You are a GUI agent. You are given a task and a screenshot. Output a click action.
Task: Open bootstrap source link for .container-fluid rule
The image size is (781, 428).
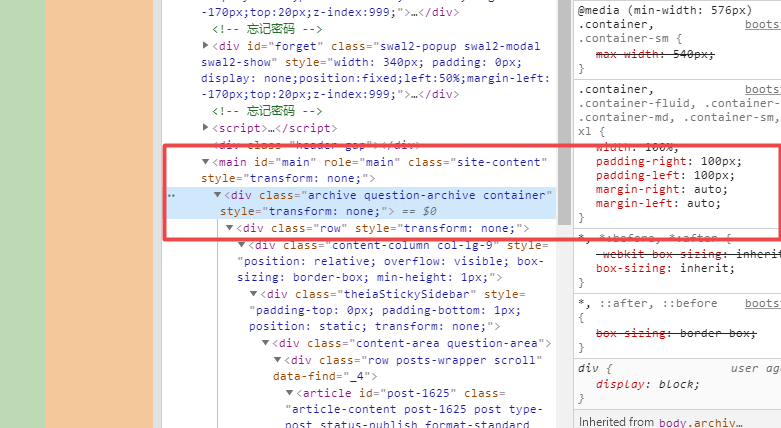[x=763, y=89]
